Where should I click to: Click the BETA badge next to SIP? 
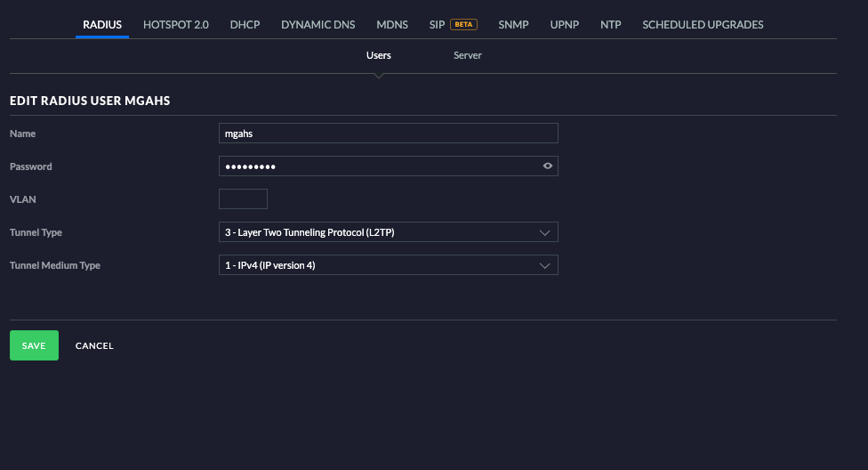tap(464, 25)
